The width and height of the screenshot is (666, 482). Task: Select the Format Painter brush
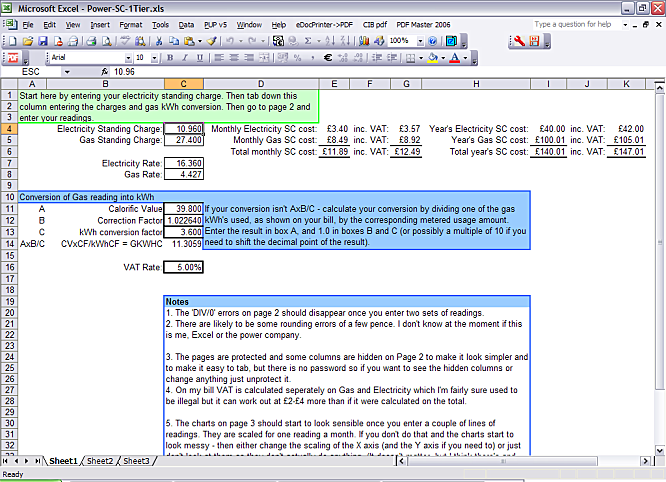pos(212,41)
